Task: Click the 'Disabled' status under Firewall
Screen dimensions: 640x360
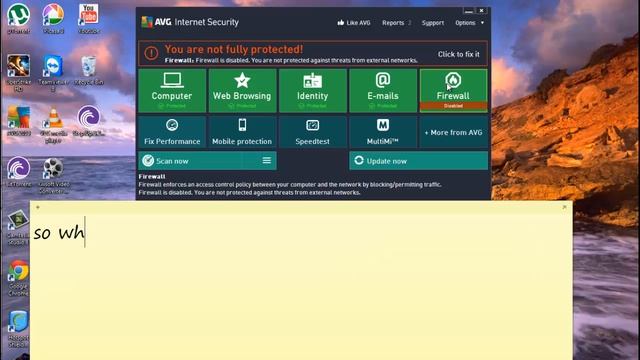Action: [453, 106]
